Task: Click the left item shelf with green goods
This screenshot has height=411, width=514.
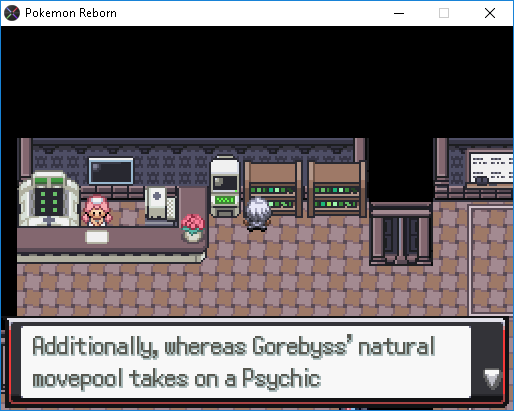Action: [x=273, y=190]
